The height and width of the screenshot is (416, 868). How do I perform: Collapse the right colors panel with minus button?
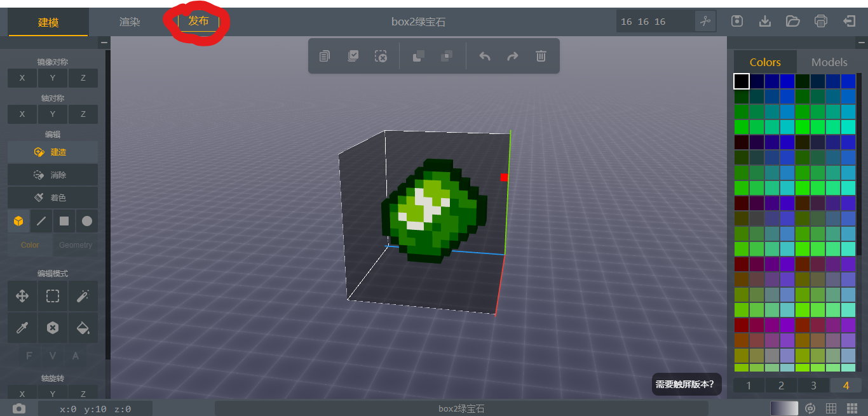pyautogui.click(x=861, y=43)
